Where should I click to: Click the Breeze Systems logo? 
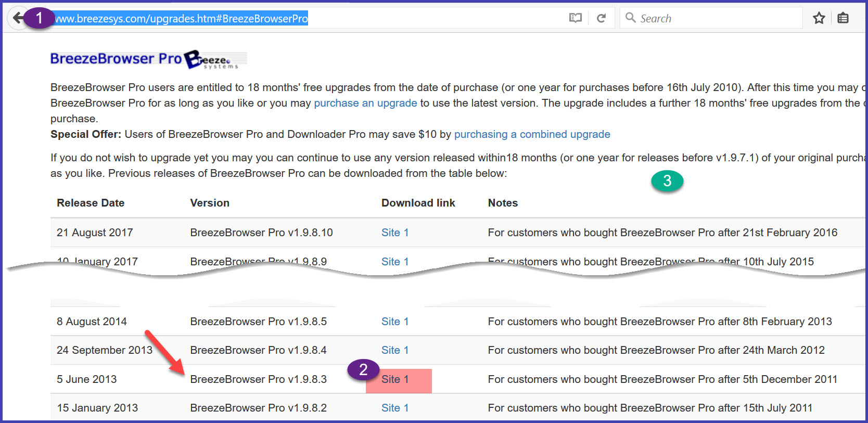[x=215, y=60]
